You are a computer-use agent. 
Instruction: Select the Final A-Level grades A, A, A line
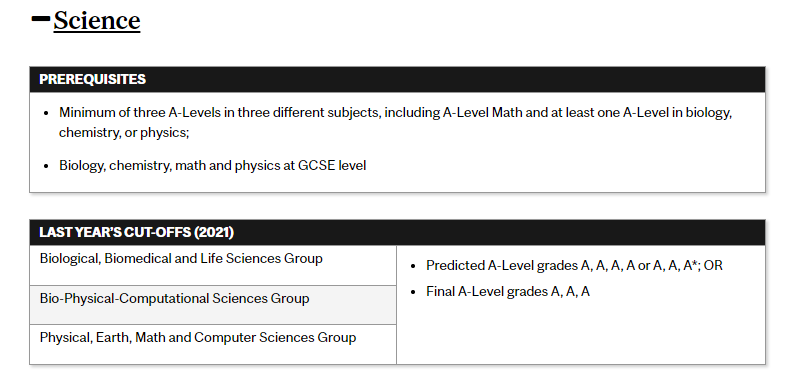coord(508,292)
